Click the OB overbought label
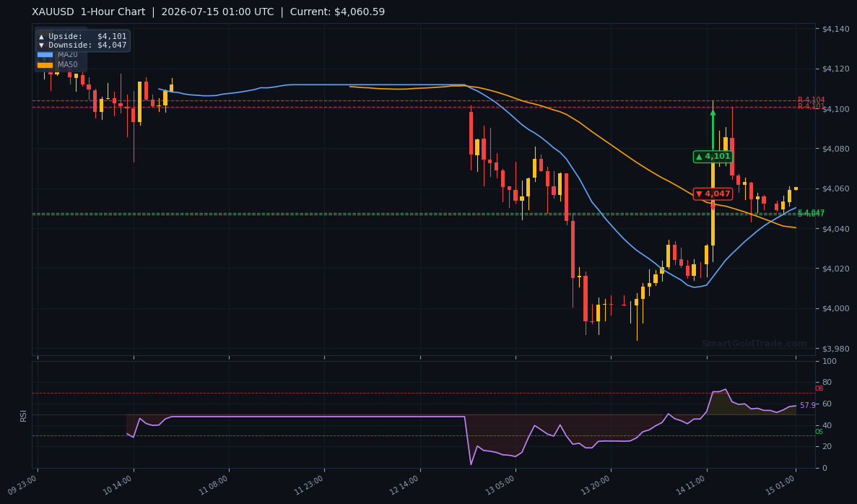The width and height of the screenshot is (857, 504). (x=819, y=388)
